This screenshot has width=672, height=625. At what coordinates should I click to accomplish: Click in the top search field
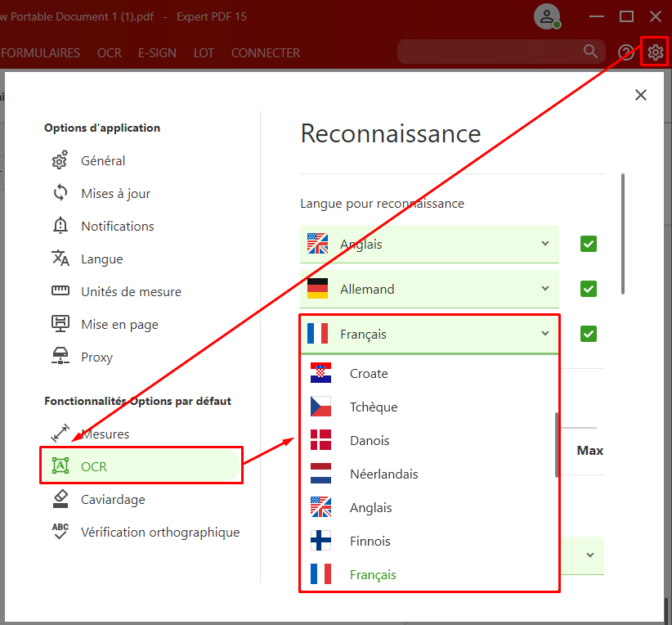click(x=501, y=52)
